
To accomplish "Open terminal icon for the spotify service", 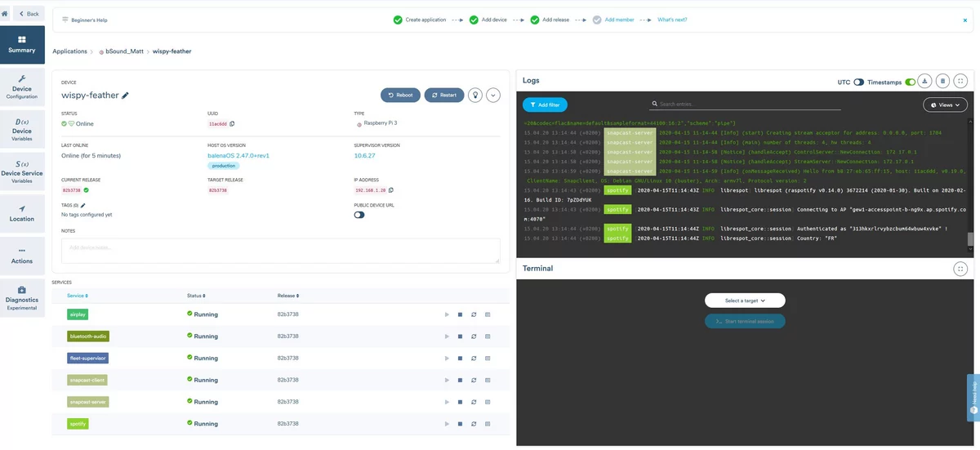I will click(x=488, y=425).
